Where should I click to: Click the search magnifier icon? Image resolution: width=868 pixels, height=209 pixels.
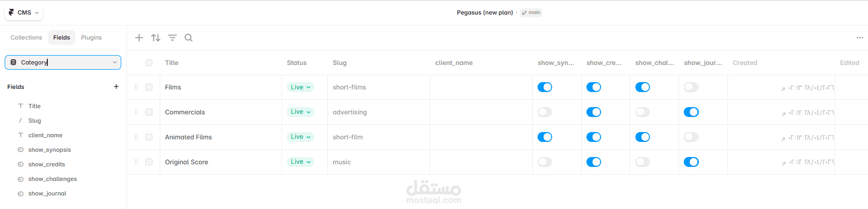(x=188, y=37)
